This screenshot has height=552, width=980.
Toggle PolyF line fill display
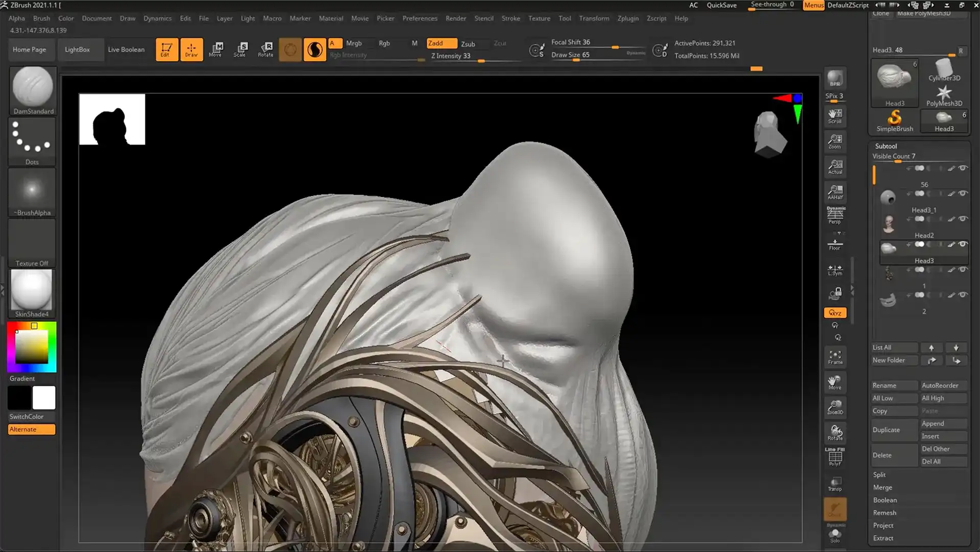tap(835, 457)
